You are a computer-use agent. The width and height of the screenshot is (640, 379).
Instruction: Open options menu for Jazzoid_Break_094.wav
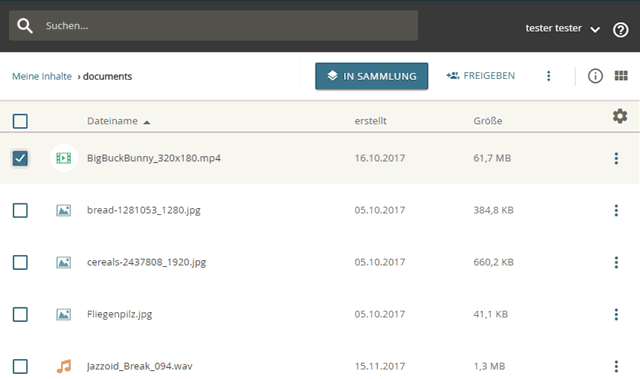click(616, 366)
